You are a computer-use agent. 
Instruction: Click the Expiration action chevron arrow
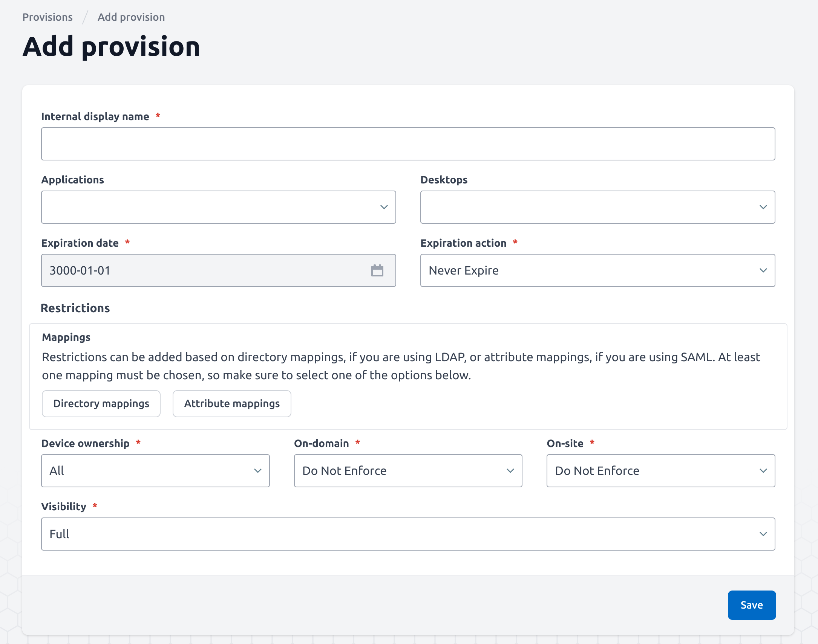(x=763, y=270)
